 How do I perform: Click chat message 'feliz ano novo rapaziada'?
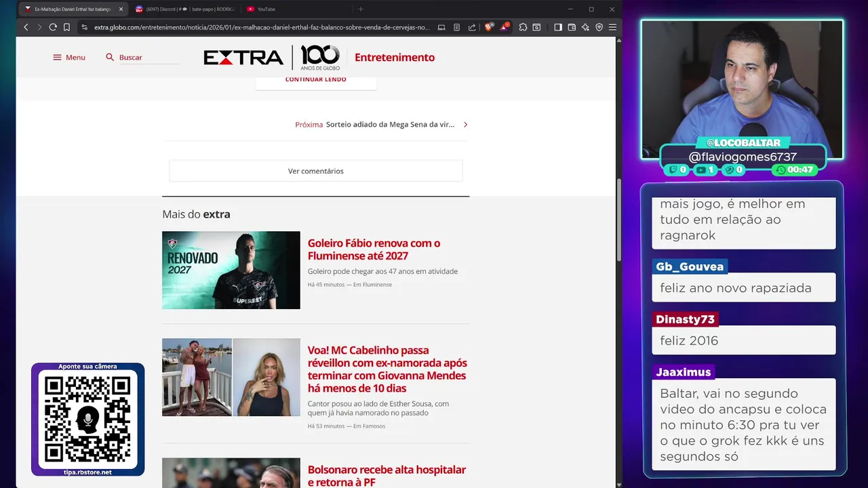click(x=736, y=288)
